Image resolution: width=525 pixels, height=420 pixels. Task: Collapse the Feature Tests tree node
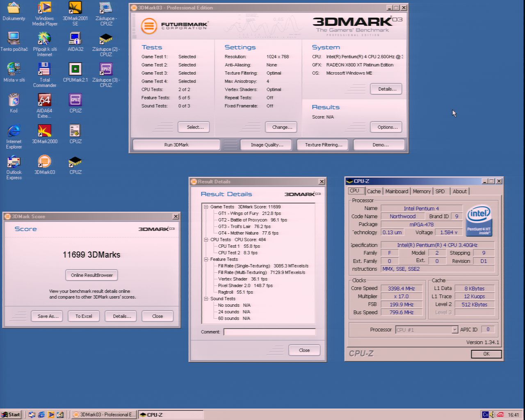coord(206,259)
